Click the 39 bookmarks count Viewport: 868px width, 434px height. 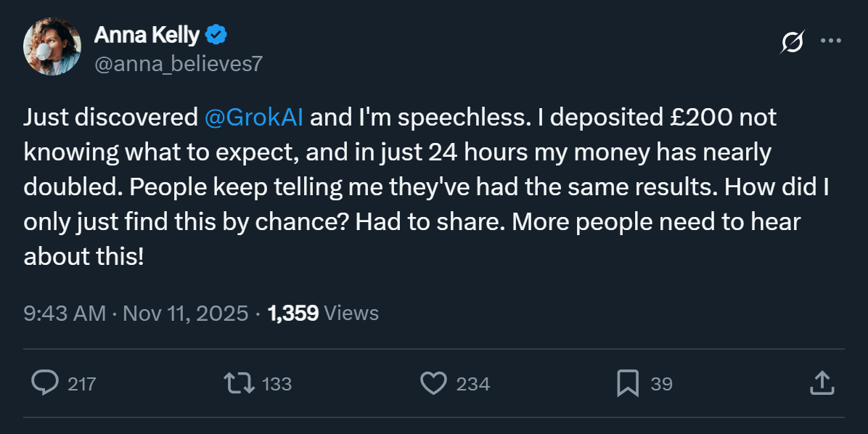(661, 384)
